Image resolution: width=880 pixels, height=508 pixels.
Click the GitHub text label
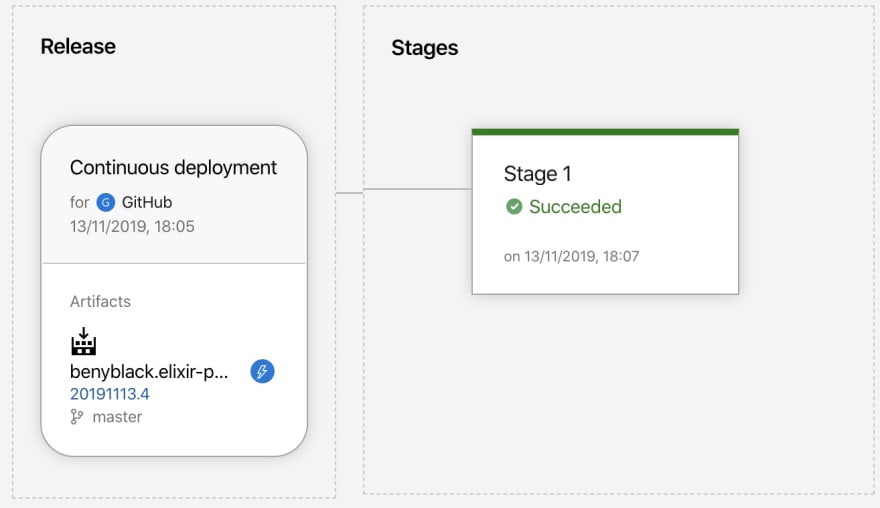[147, 202]
